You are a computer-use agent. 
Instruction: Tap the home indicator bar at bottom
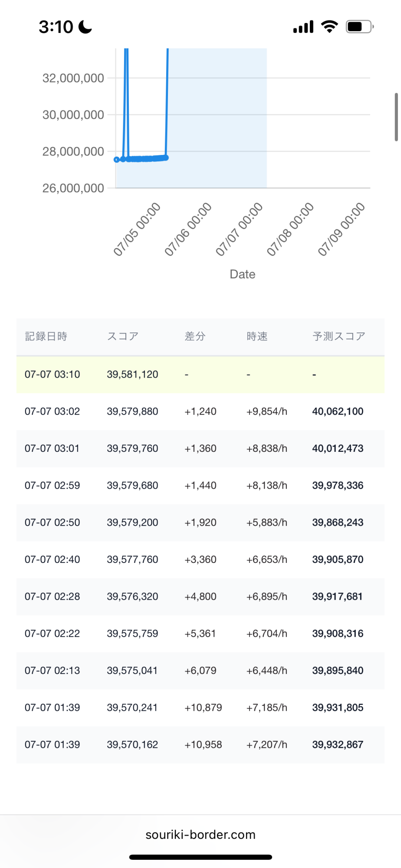point(200,857)
